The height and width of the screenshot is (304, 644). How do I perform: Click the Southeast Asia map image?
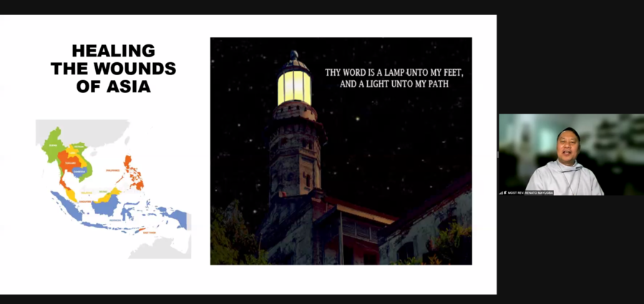pyautogui.click(x=113, y=189)
